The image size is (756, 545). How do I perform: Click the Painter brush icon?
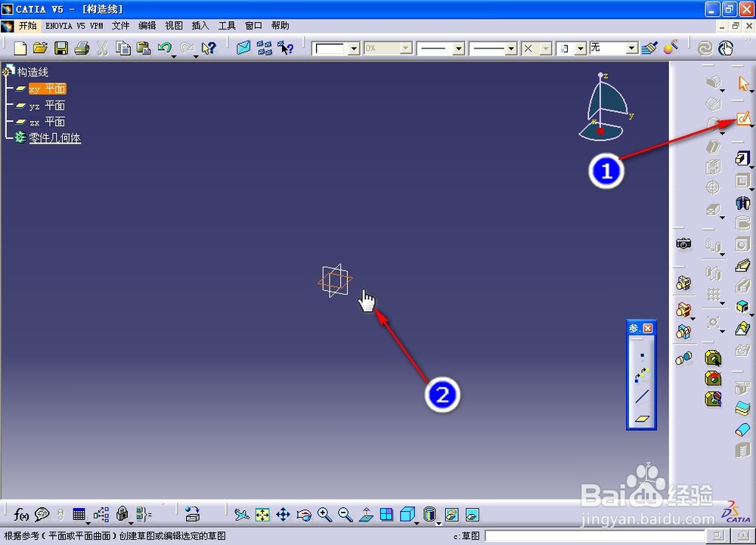click(649, 48)
